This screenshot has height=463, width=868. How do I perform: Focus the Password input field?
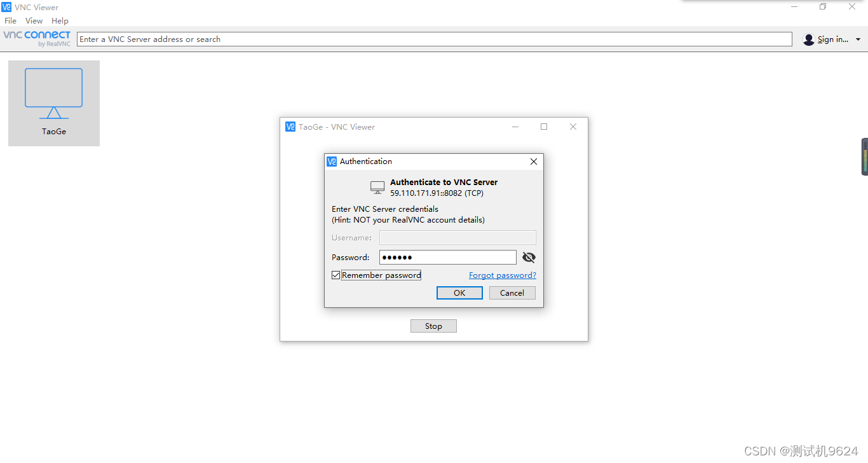(x=448, y=257)
